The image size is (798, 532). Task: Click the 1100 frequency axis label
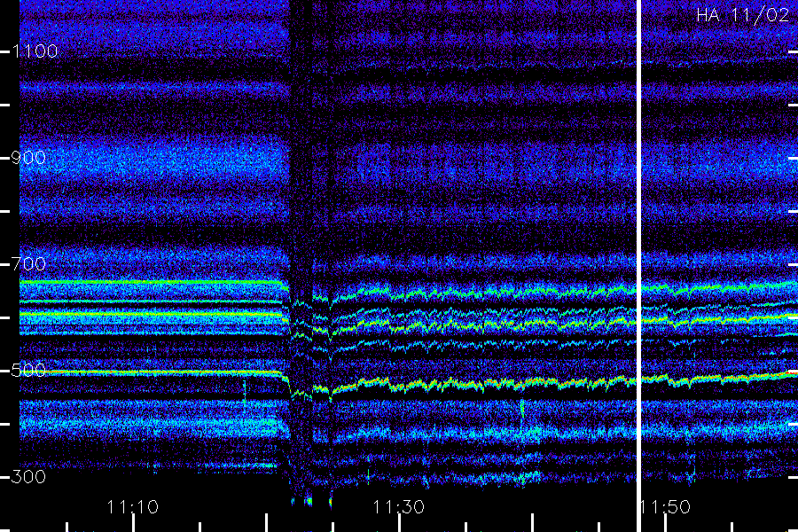[35, 51]
